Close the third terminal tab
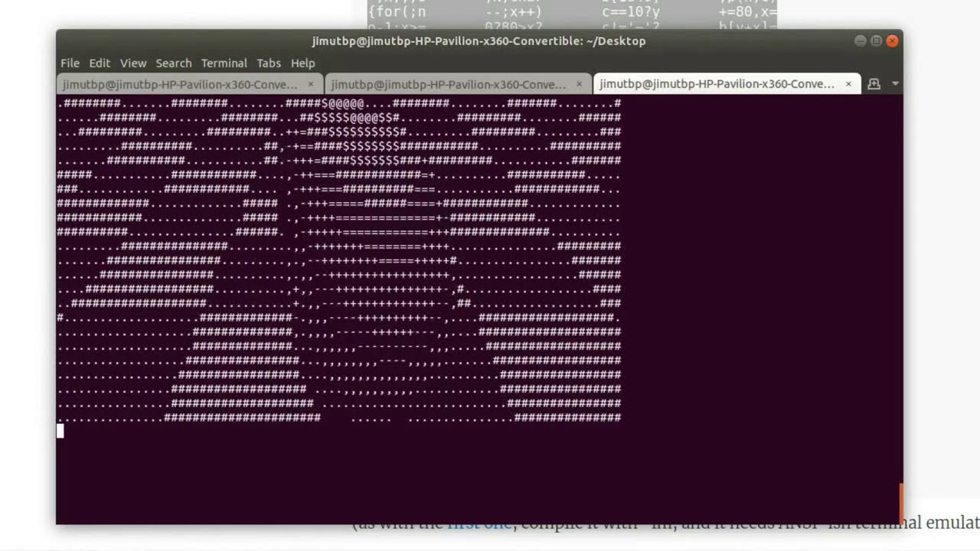The width and height of the screenshot is (980, 551). click(x=848, y=83)
